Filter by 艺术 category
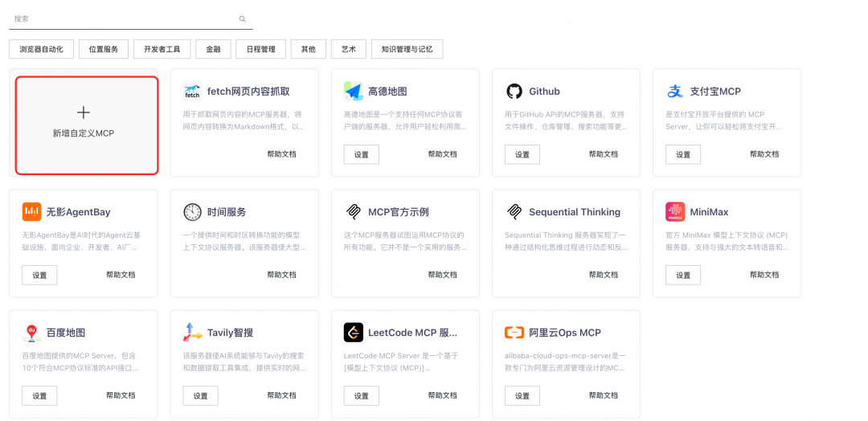The width and height of the screenshot is (868, 421). coord(349,49)
